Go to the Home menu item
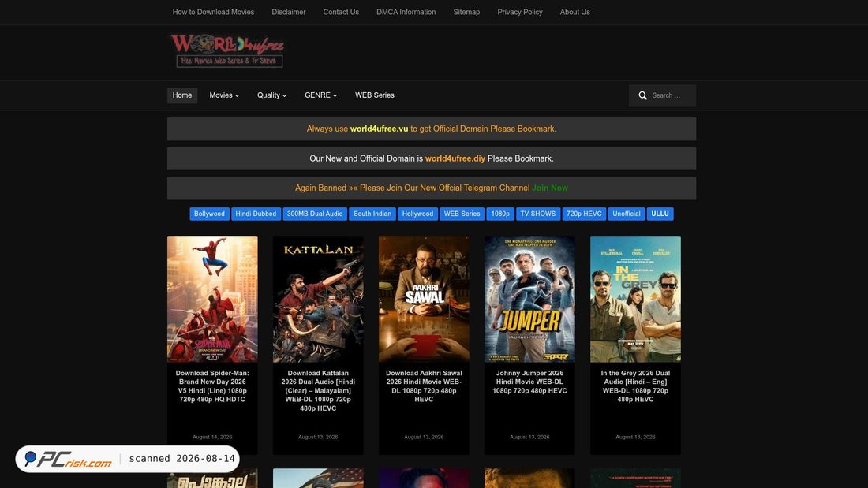Viewport: 868px width, 488px height. (182, 95)
